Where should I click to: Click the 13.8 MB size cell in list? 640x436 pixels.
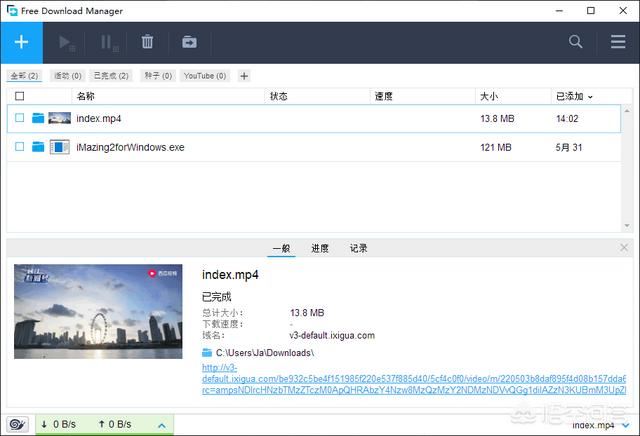(497, 119)
